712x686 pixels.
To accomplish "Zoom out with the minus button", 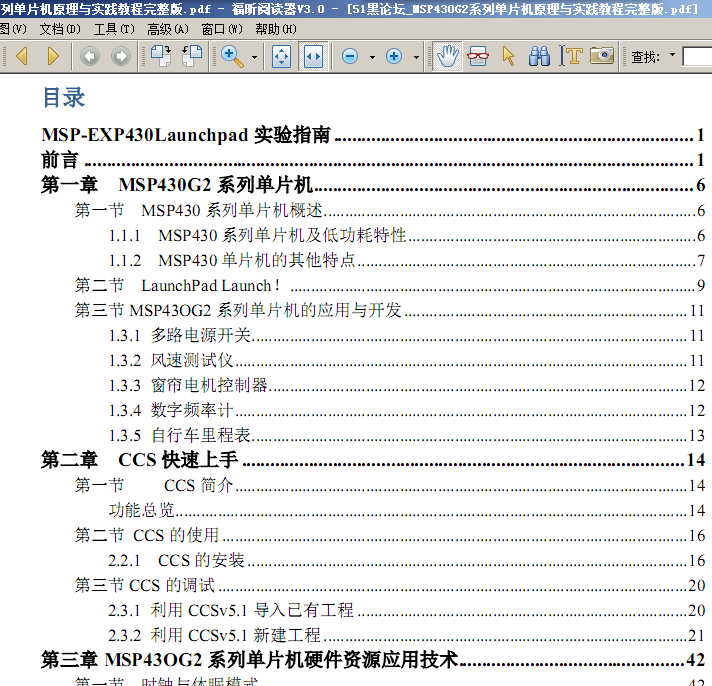I will coord(350,56).
